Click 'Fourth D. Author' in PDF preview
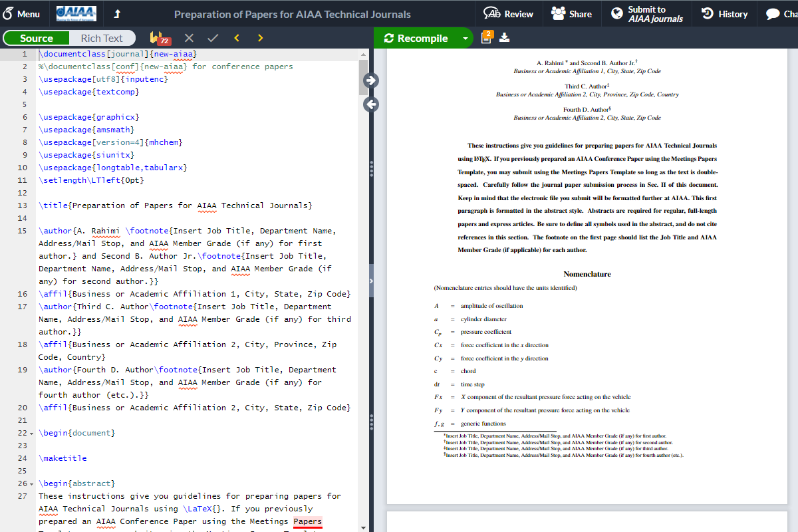The image size is (798, 532). point(587,110)
